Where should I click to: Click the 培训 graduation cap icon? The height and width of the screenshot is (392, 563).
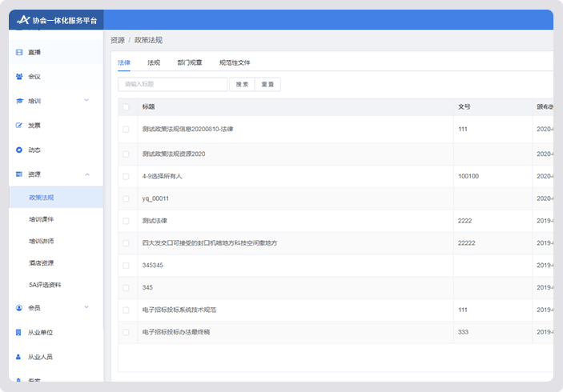pyautogui.click(x=19, y=101)
